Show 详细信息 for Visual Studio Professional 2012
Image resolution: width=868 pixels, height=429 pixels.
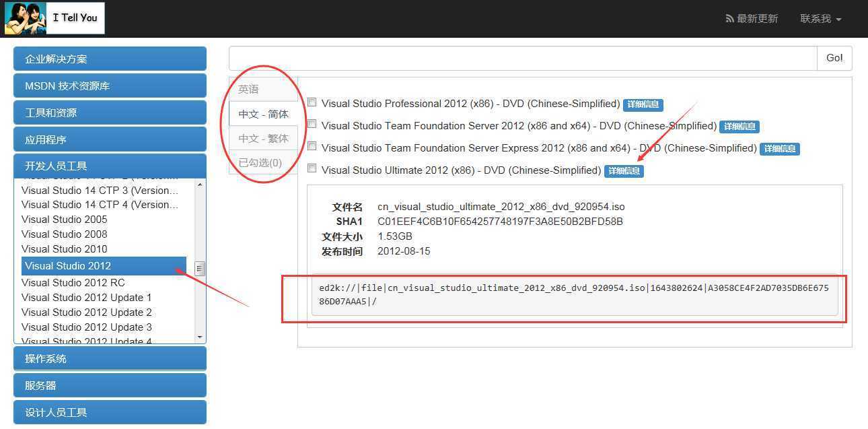coord(643,104)
